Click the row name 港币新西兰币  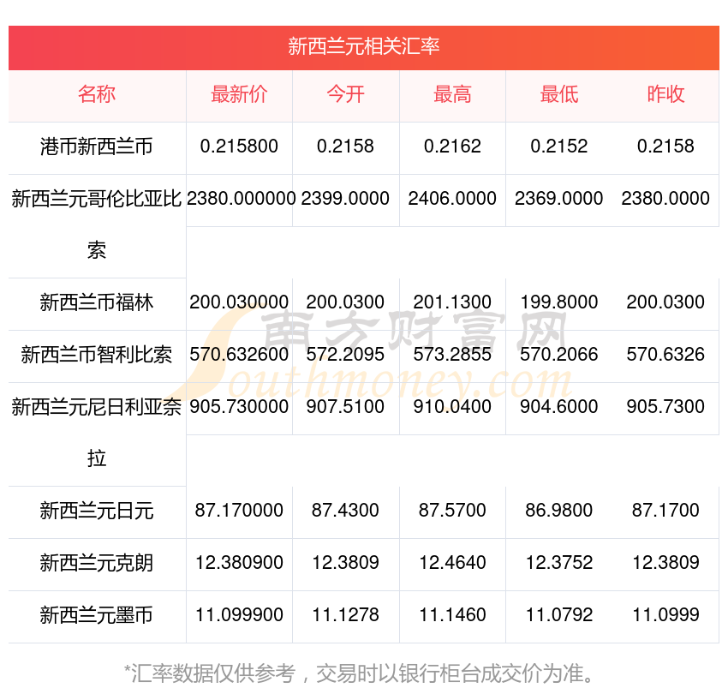click(97, 147)
